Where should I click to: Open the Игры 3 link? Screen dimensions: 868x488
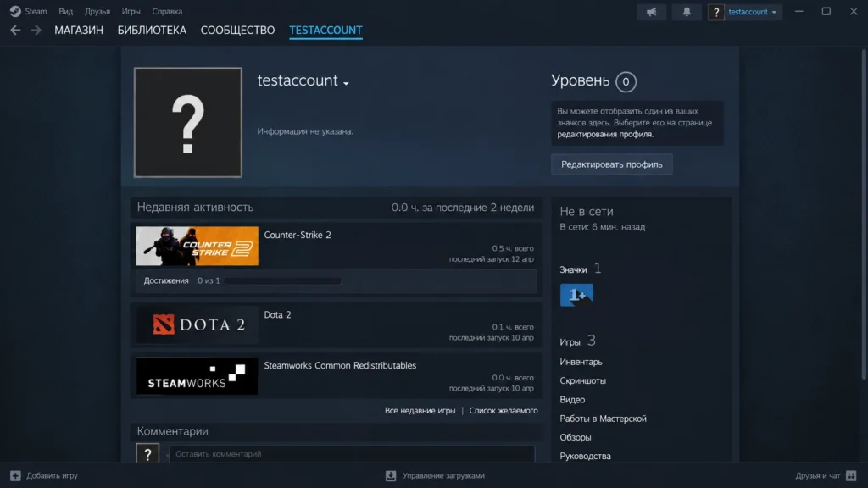[577, 341]
